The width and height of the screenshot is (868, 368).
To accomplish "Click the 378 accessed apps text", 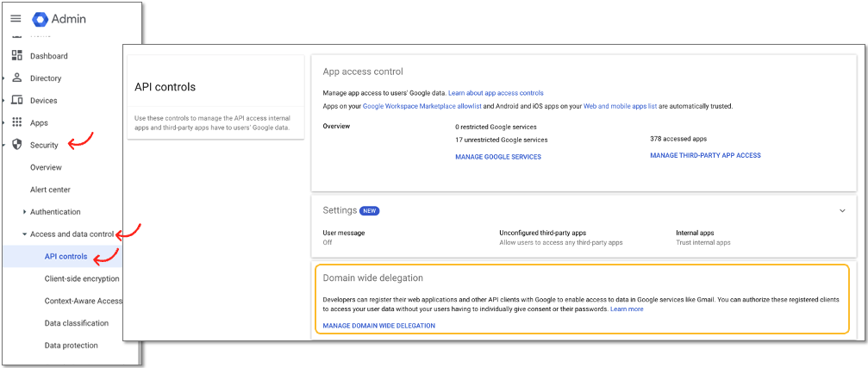I will pyautogui.click(x=678, y=139).
